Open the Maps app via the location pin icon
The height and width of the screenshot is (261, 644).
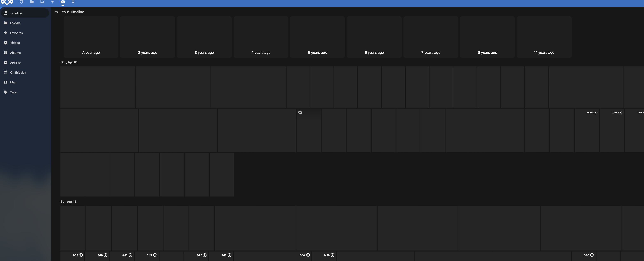[73, 2]
